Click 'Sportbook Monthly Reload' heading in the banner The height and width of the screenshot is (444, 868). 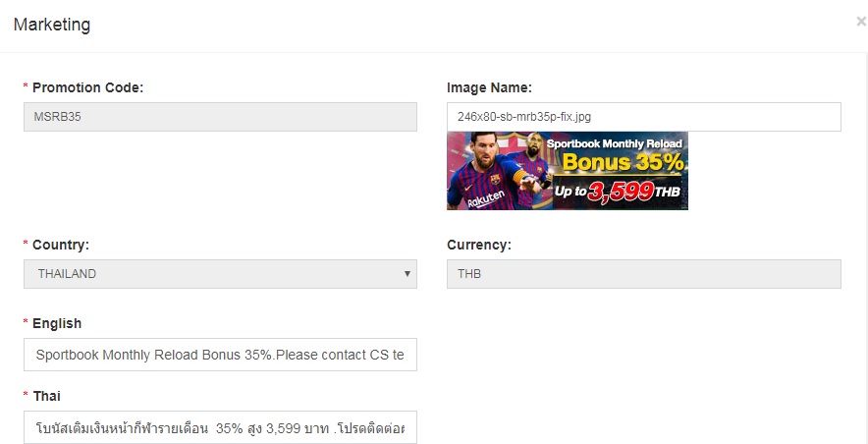tap(615, 144)
